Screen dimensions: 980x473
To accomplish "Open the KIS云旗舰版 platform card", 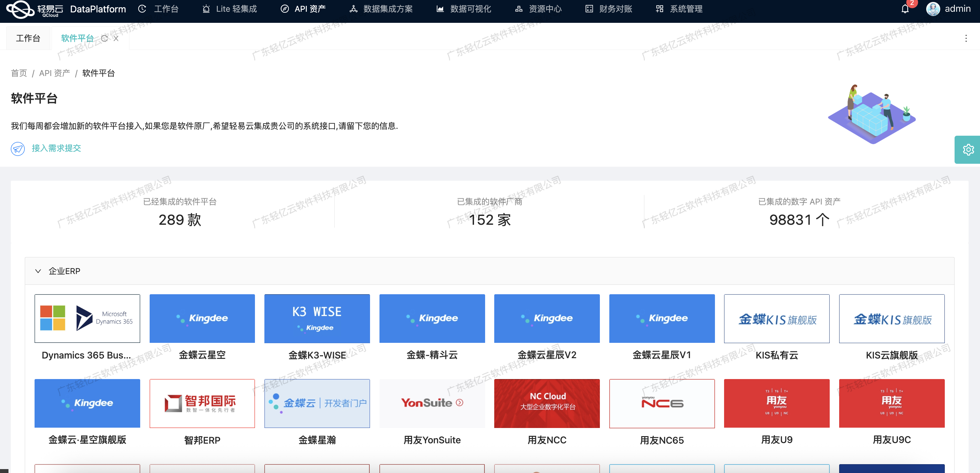I will click(892, 328).
